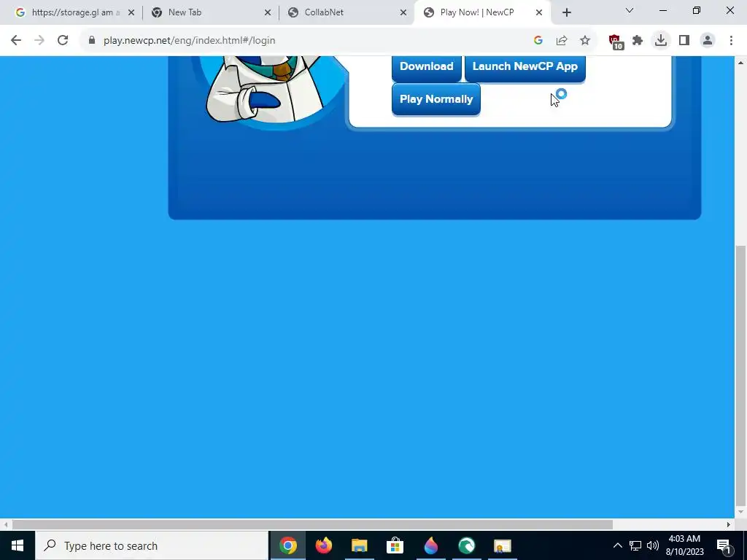Open the Windows Start menu
Screen dimensions: 747x560
18,545
